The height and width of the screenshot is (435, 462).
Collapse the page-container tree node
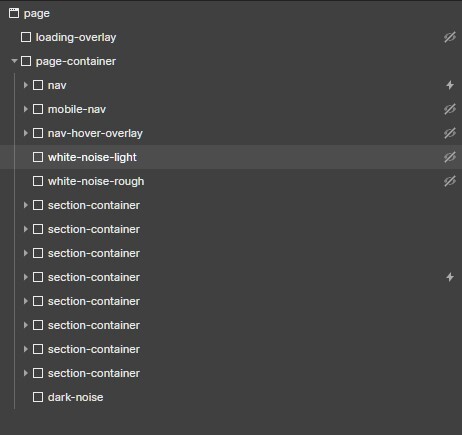pyautogui.click(x=14, y=61)
